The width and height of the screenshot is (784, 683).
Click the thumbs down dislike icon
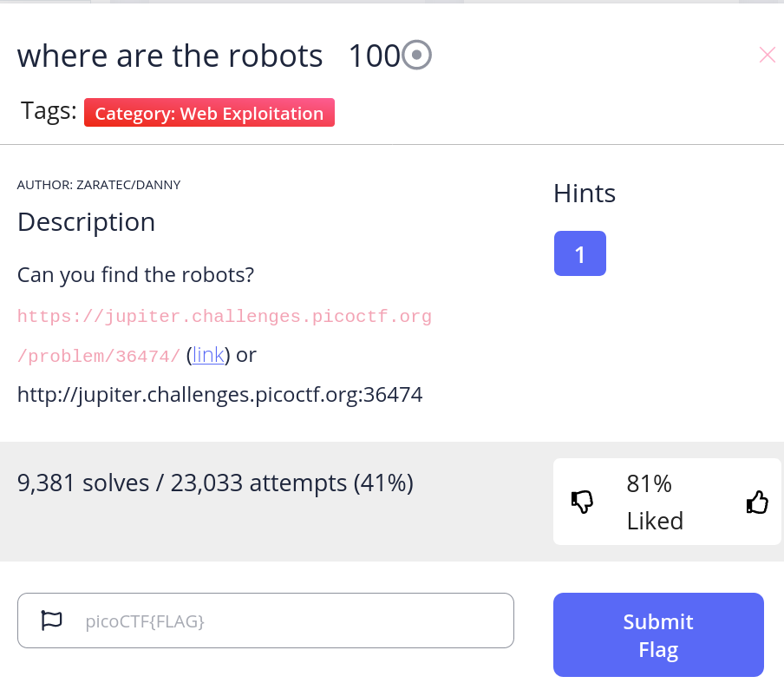tap(582, 502)
